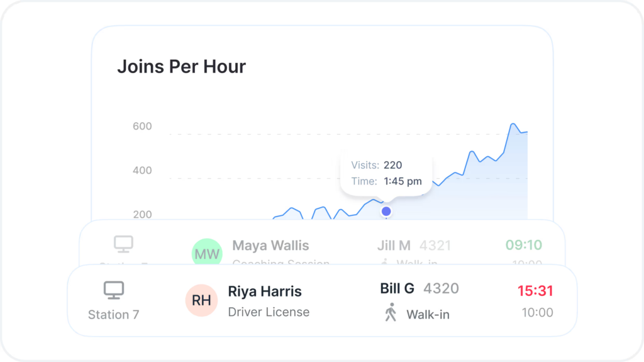Click the red 15:31 wait timer
644x362 pixels.
click(x=535, y=291)
